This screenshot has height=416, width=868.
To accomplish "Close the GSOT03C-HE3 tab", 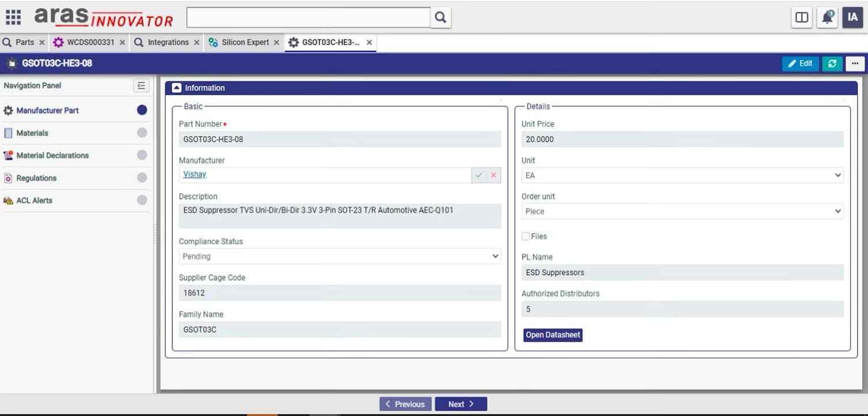I will 369,43.
